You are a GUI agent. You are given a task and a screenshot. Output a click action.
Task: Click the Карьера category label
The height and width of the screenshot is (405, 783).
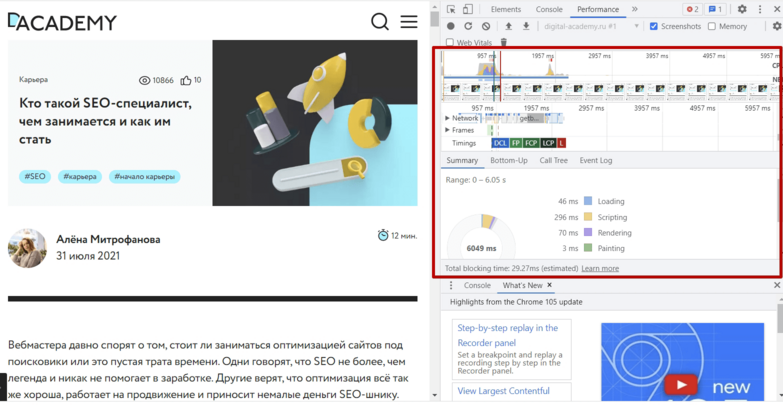(x=33, y=79)
